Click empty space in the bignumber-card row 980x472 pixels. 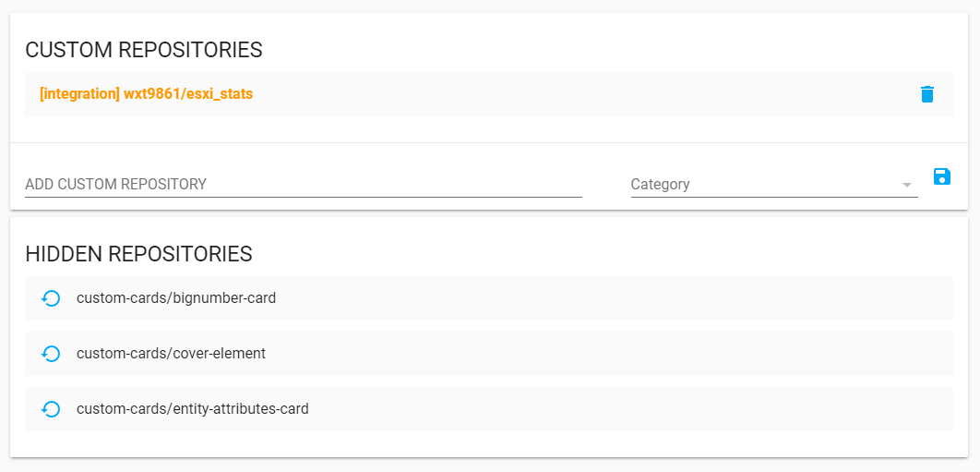click(609, 298)
